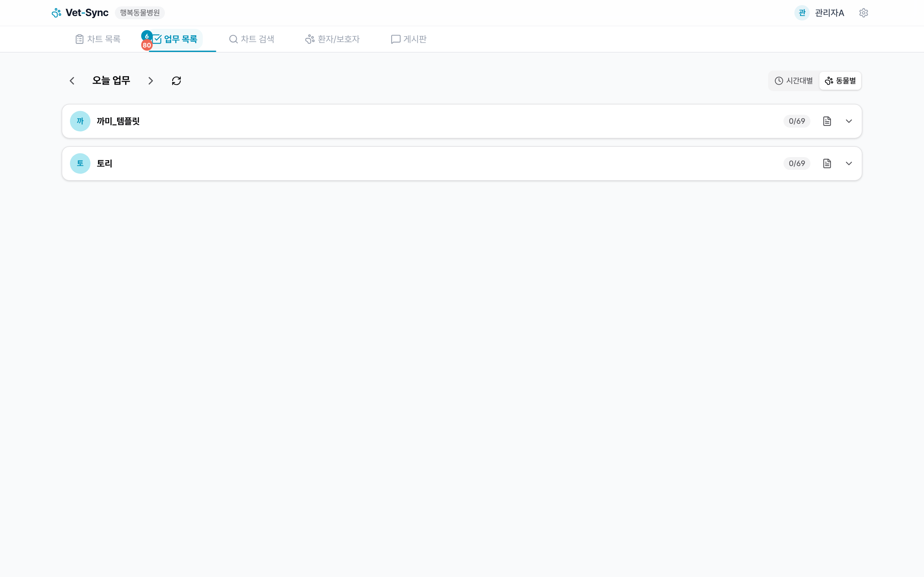Image resolution: width=924 pixels, height=577 pixels.
Task: Switch to 시간대별 view
Action: click(794, 81)
